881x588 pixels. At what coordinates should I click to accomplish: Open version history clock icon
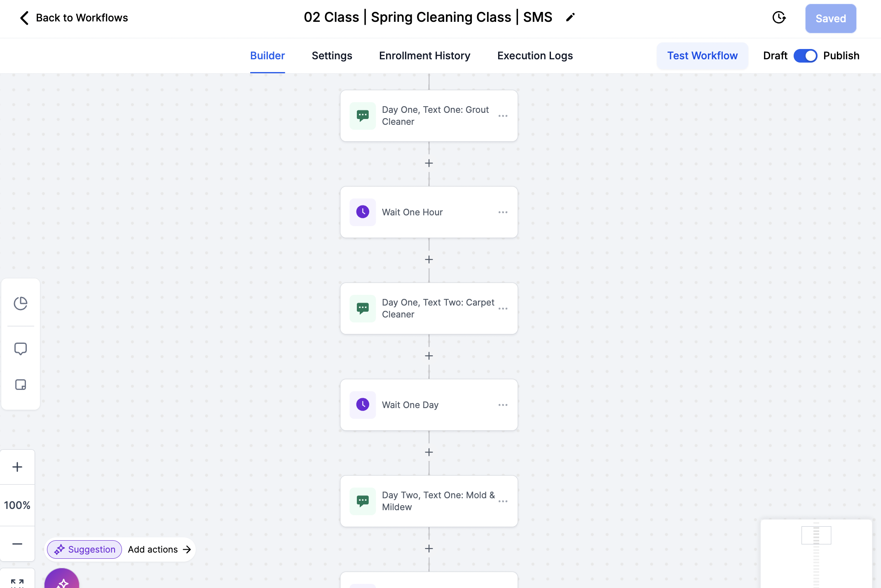[779, 18]
